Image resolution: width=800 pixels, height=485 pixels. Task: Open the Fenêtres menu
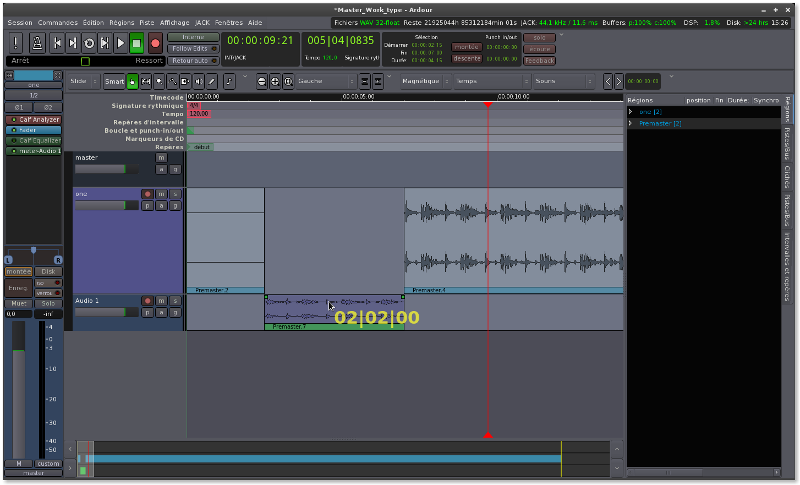(x=228, y=22)
